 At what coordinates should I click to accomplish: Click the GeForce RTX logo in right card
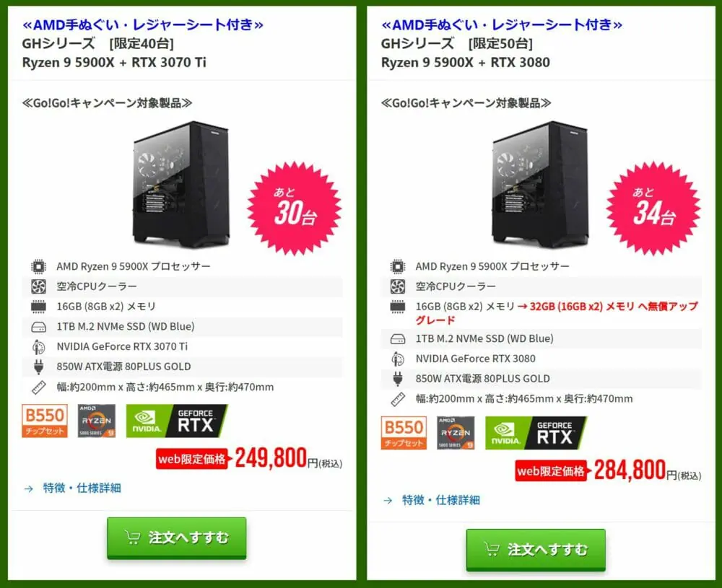[x=536, y=433]
